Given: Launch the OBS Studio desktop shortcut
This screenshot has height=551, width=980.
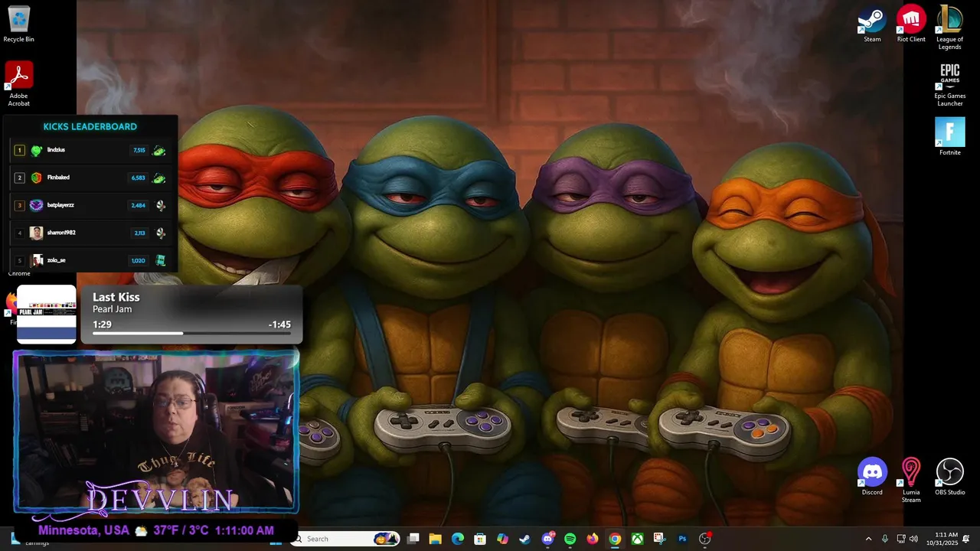Looking at the screenshot, I should click(949, 477).
